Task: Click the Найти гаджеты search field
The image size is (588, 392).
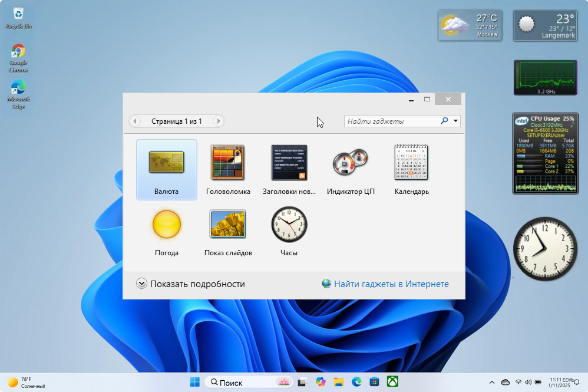Action: (391, 121)
